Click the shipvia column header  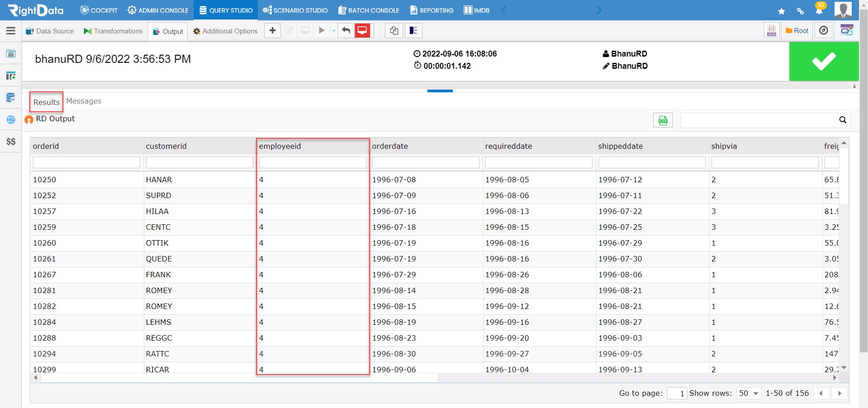[x=765, y=146]
